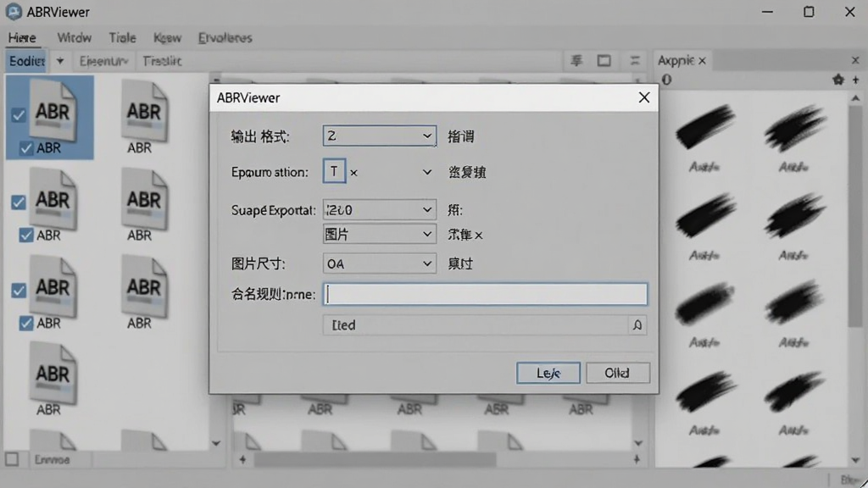Click the plus icon in brush panel
The image size is (868, 488).
tap(856, 80)
